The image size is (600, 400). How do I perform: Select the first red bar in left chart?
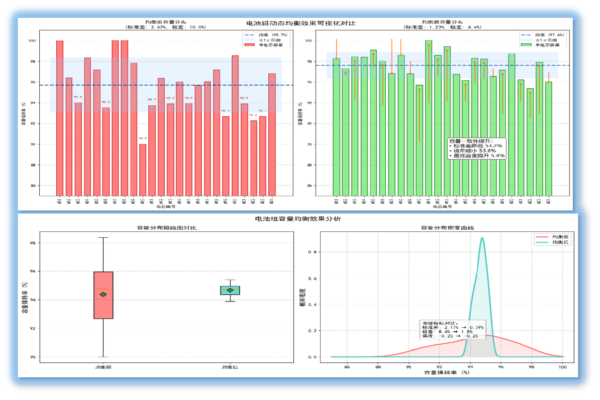[x=60, y=118]
